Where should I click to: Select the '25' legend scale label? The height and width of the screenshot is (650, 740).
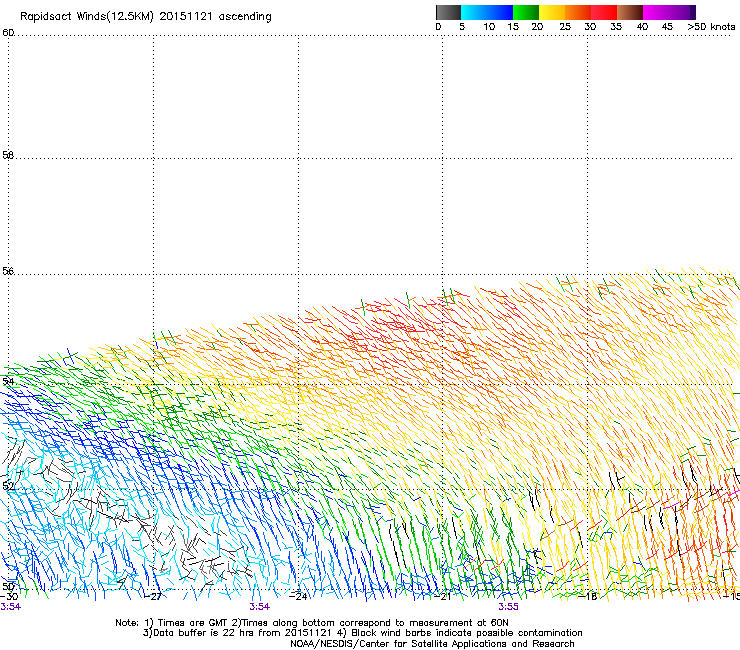click(565, 27)
